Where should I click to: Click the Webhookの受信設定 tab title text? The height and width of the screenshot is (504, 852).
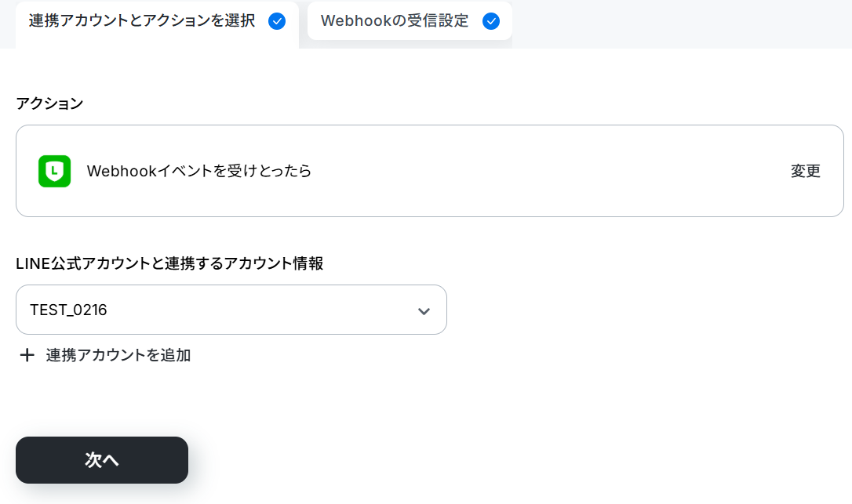pyautogui.click(x=395, y=21)
